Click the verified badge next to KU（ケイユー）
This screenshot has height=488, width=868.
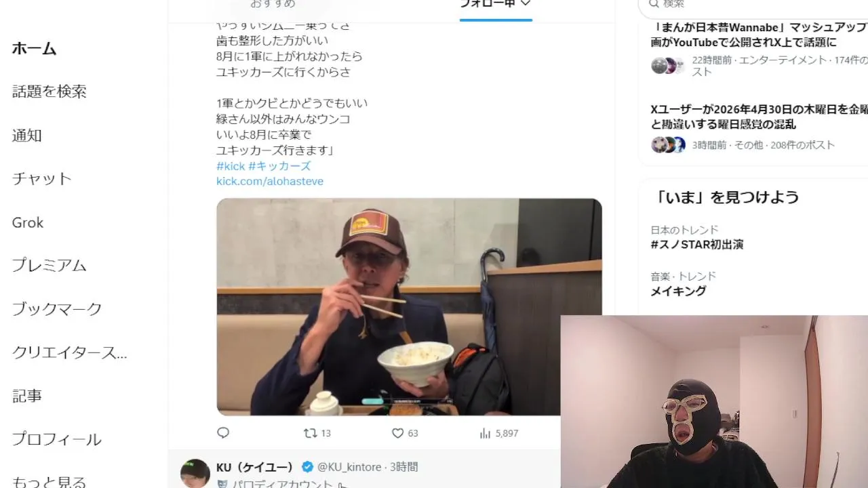pyautogui.click(x=307, y=467)
